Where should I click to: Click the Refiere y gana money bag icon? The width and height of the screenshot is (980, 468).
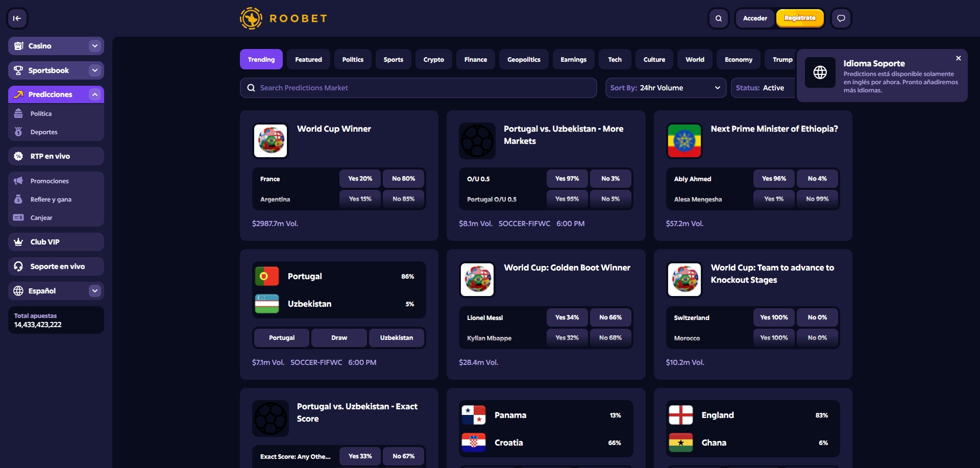18,199
